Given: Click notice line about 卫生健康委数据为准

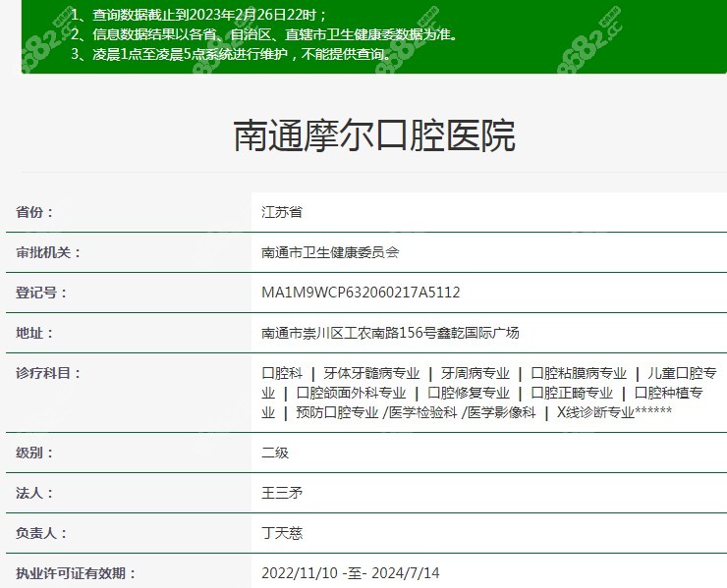Looking at the screenshot, I should [264, 34].
